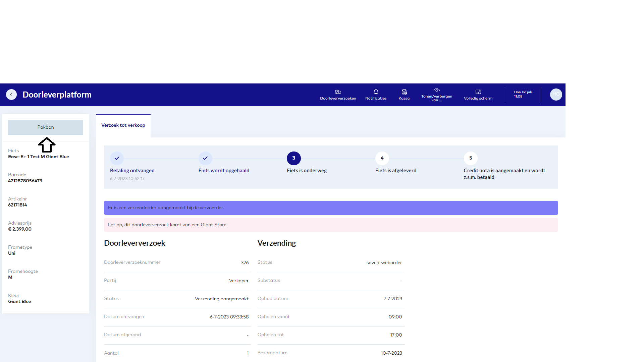Open Notificaties bell icon
This screenshot has width=644, height=362.
[x=376, y=92]
